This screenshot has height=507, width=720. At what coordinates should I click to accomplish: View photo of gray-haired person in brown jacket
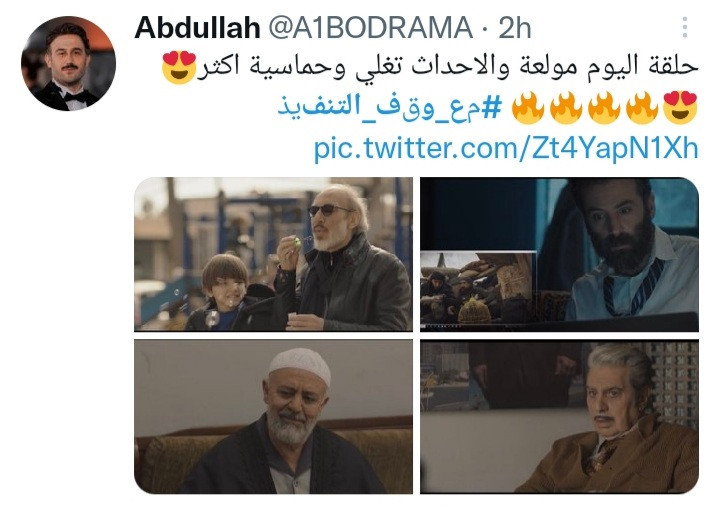(x=559, y=417)
